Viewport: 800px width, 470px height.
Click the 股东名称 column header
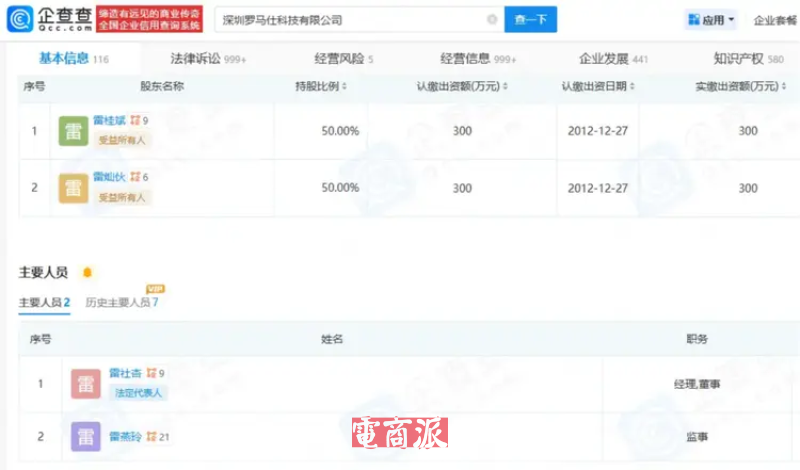162,86
